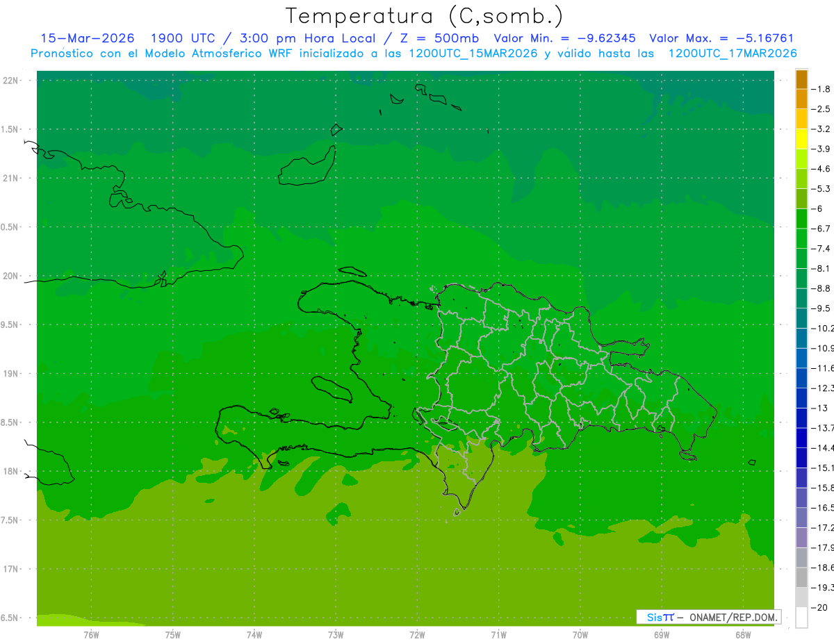
Task: Click the '-7.4' colorbar value label
Action: pos(821,248)
